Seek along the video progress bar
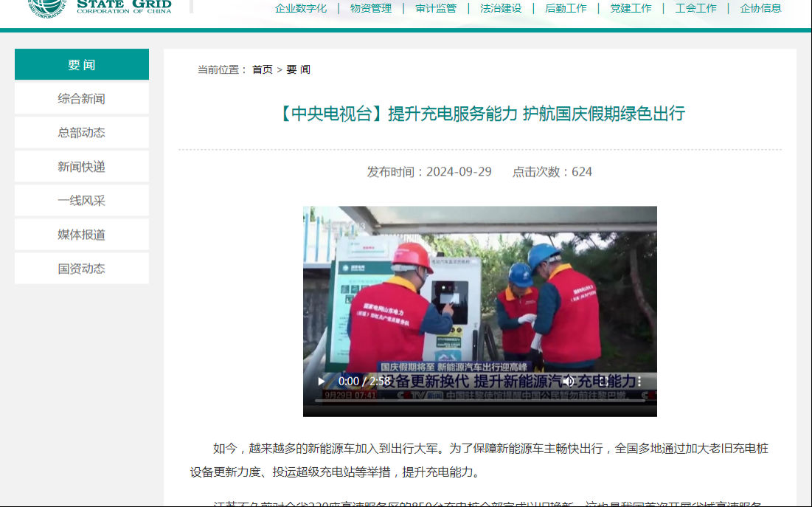Image resolution: width=812 pixels, height=507 pixels. click(x=479, y=400)
